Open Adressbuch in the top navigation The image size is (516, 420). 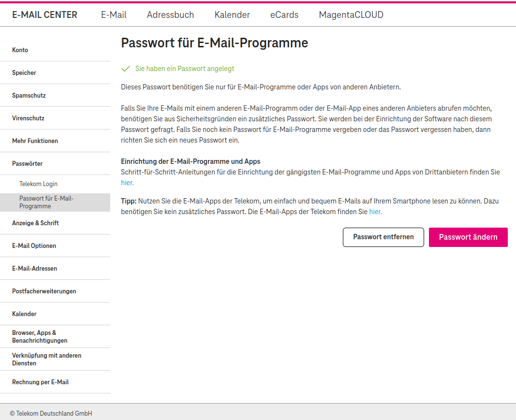point(170,15)
